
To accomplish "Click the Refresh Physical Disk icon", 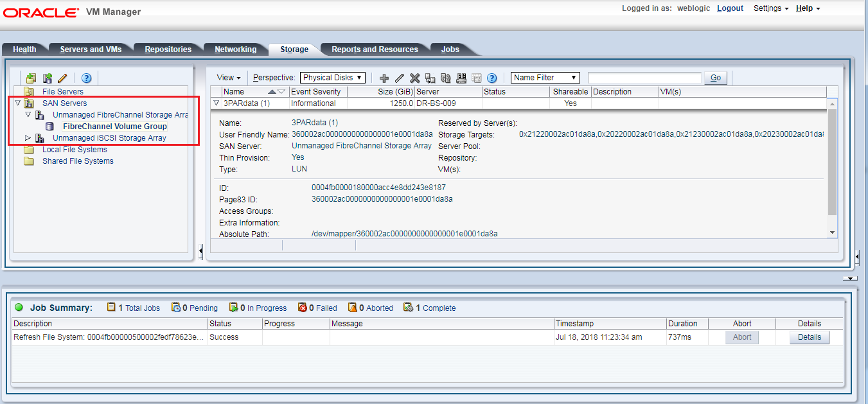I will pos(445,78).
